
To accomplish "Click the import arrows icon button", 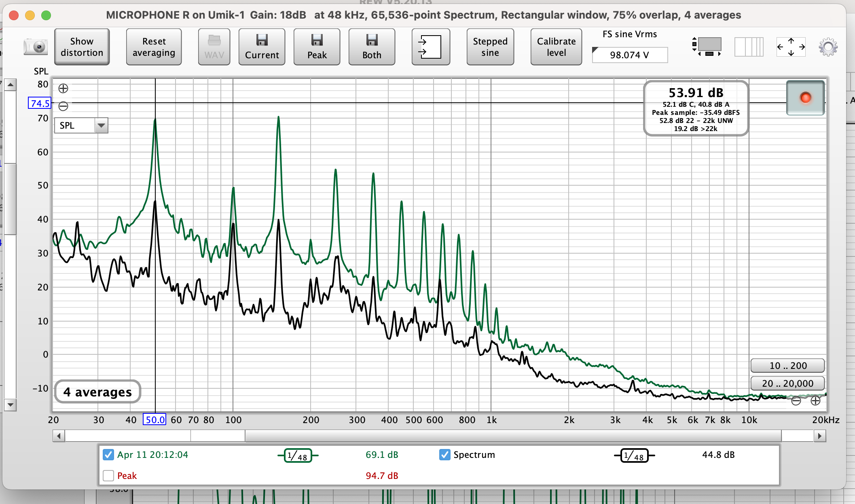I will point(430,47).
